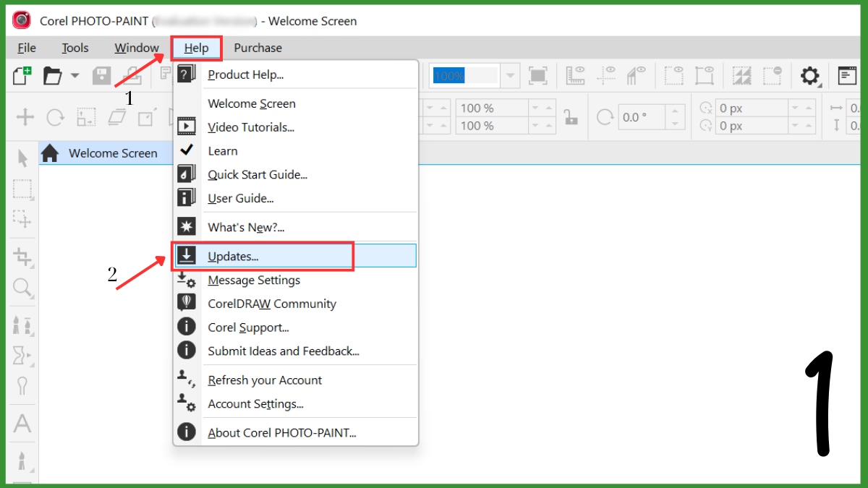Toggle the show rulers icon

[x=576, y=75]
